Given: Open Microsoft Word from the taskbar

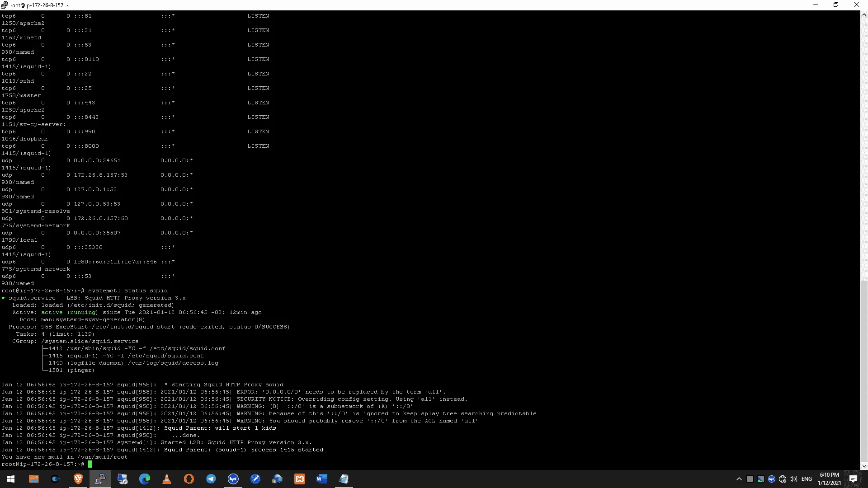Looking at the screenshot, I should (x=322, y=479).
